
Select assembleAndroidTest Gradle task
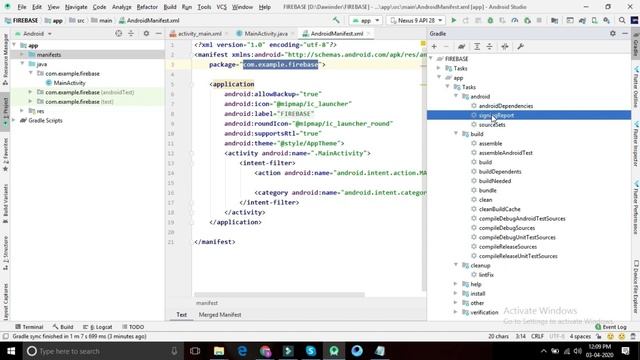[505, 153]
